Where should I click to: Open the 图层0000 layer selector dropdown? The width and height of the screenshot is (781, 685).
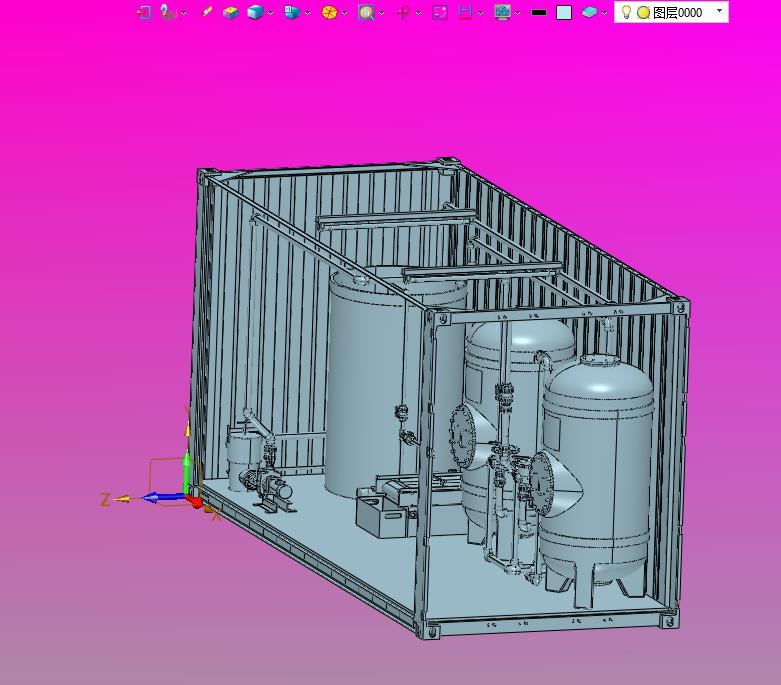click(719, 10)
